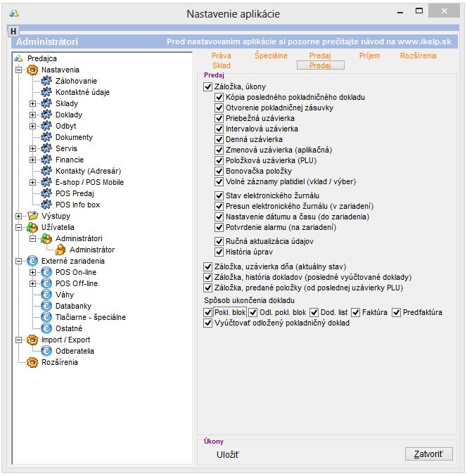Click the Užívatelia users icon
Viewport: 467px width, 476px height.
click(x=32, y=227)
